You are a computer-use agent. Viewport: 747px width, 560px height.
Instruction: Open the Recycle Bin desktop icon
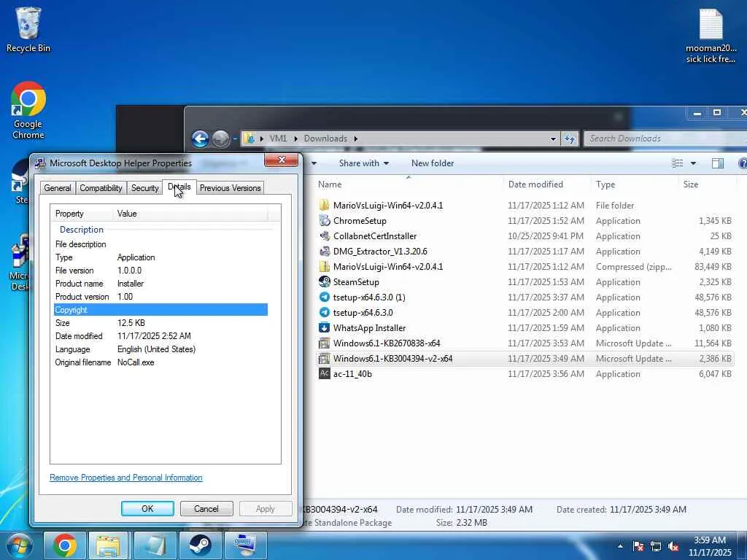(x=28, y=29)
